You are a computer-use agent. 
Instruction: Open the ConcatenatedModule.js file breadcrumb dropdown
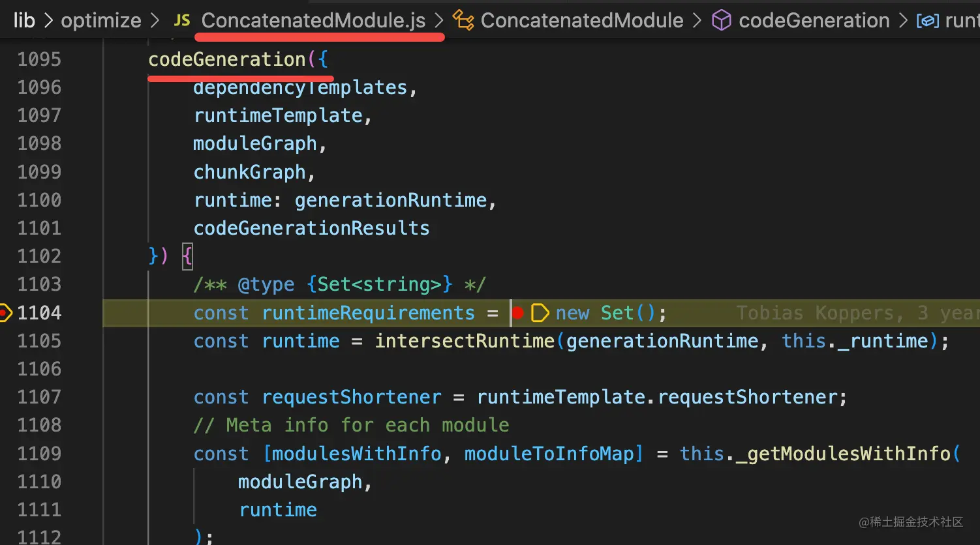coord(313,21)
